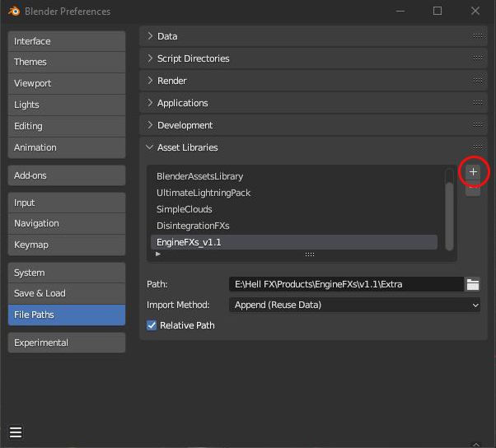This screenshot has height=448, width=496.
Task: Go to Keymap settings
Action: pos(67,245)
